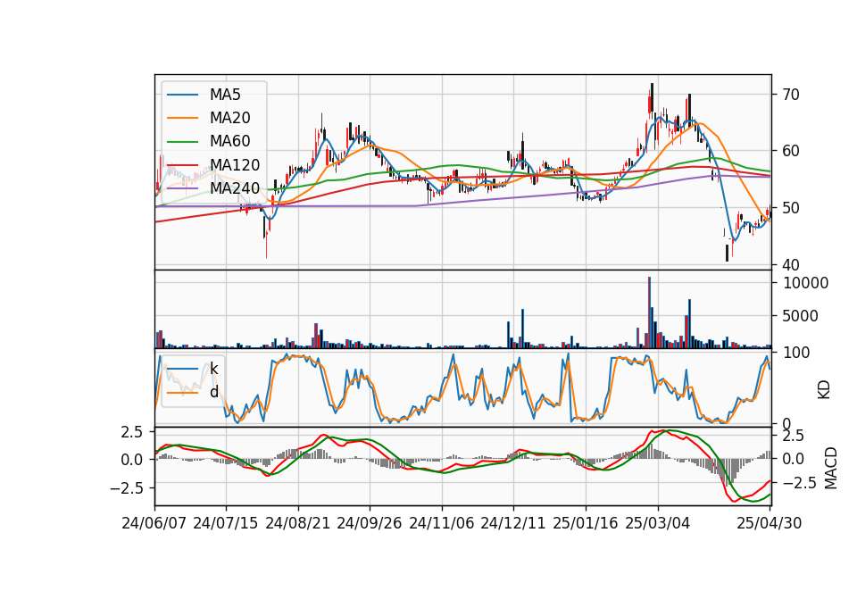Click the red MA120 legend line sample
The image size is (857, 616).
pos(182,165)
